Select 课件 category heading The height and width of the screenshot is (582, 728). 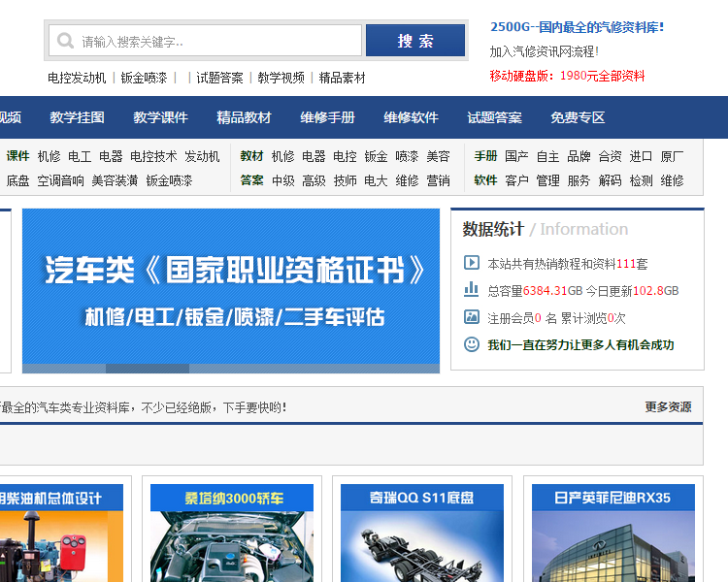[18, 156]
